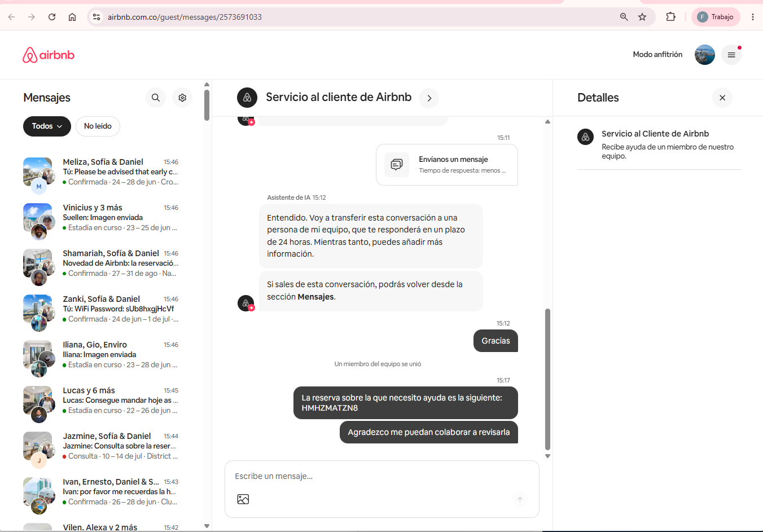Screen dimensions: 763x532
Task: Open the Envíanos un mensaje card
Action: point(447,165)
